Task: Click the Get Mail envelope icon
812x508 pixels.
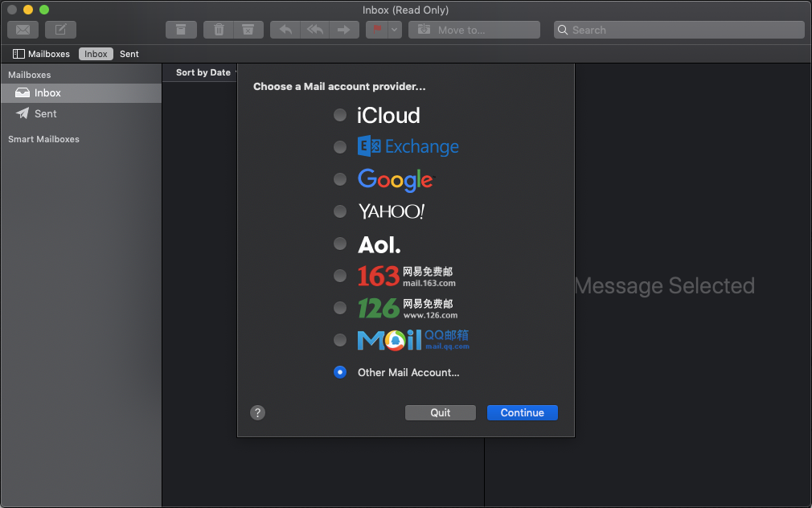Action: (23, 30)
